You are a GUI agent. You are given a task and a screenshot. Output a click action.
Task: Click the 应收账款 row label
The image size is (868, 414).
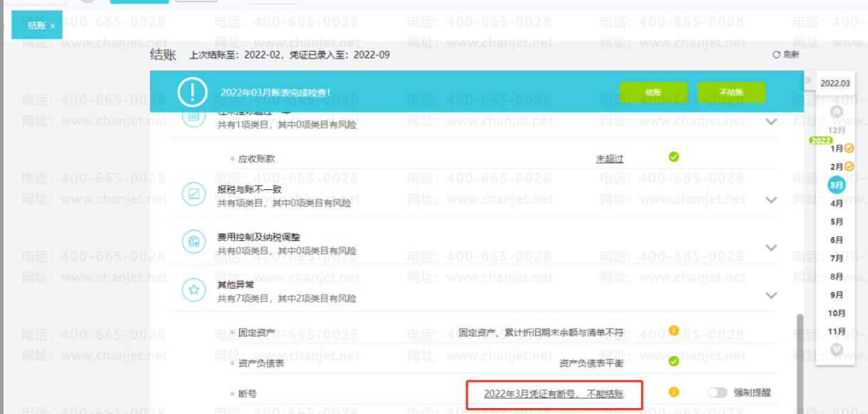pyautogui.click(x=256, y=159)
